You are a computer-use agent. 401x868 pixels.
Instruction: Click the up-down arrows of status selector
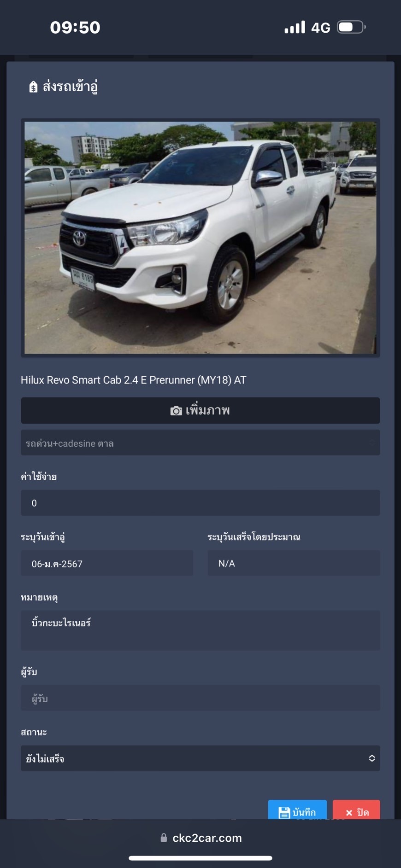coord(372,758)
